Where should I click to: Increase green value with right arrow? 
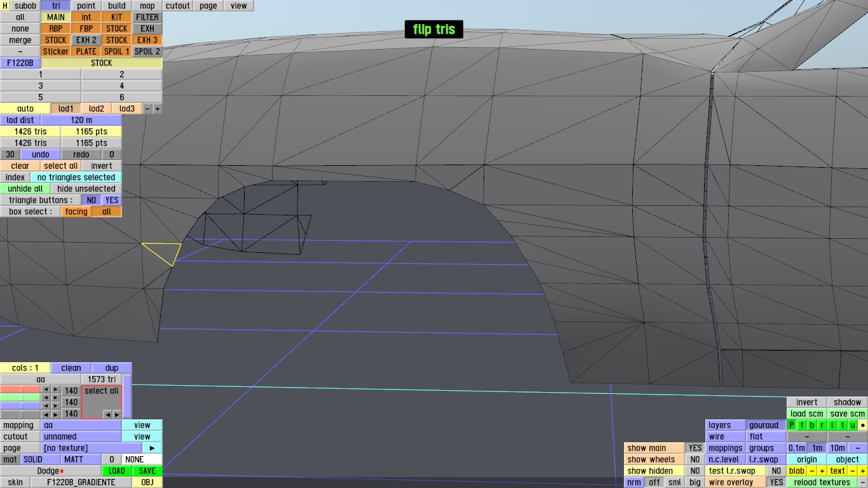[56, 398]
